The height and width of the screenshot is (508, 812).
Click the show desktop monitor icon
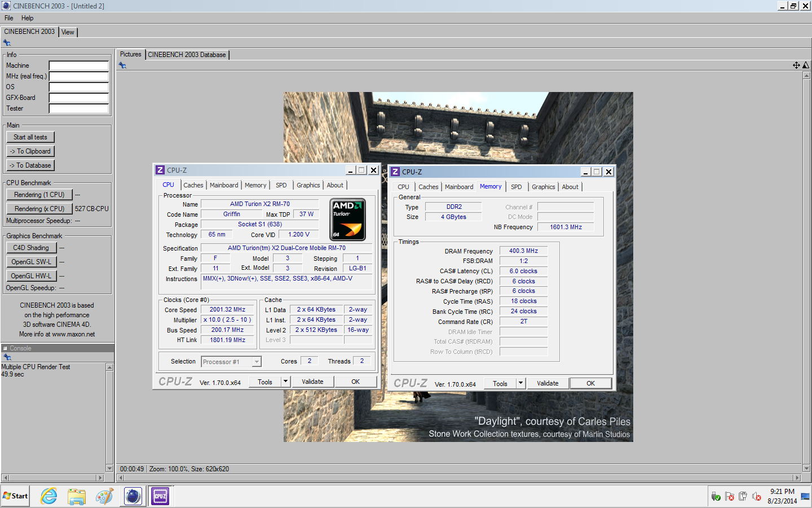point(805,497)
